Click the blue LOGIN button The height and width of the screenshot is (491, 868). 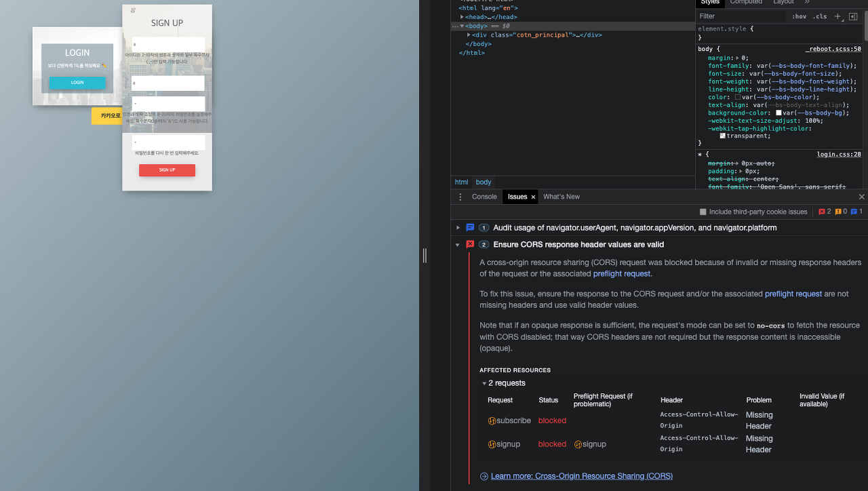pyautogui.click(x=77, y=83)
